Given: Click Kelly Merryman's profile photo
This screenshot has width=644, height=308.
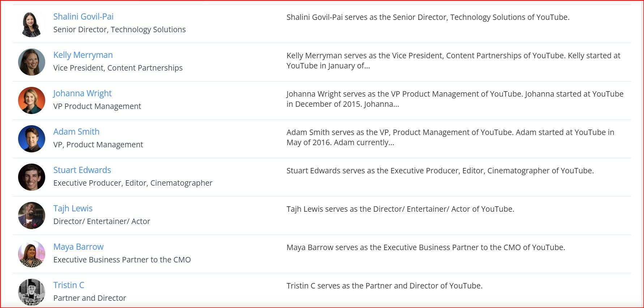Looking at the screenshot, I should click(31, 62).
